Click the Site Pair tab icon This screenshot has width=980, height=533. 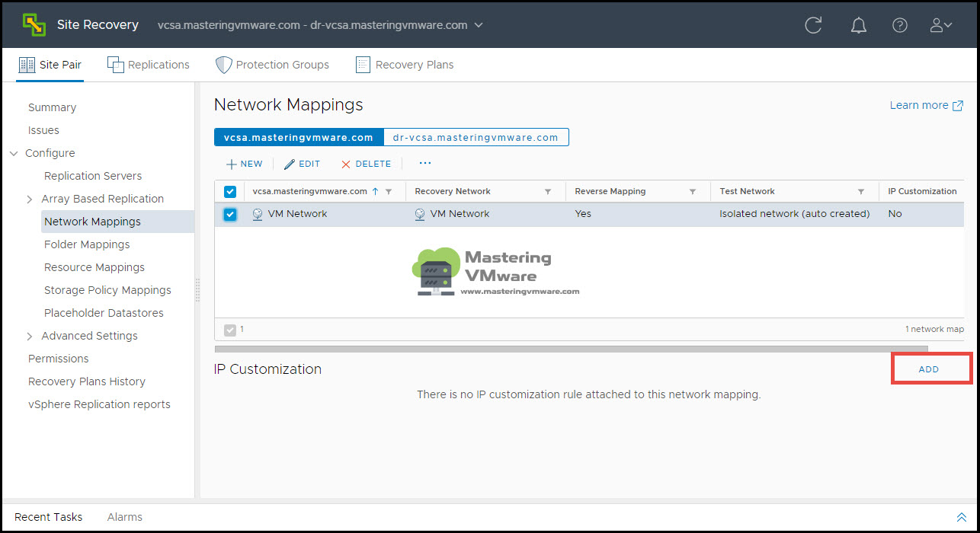[27, 65]
